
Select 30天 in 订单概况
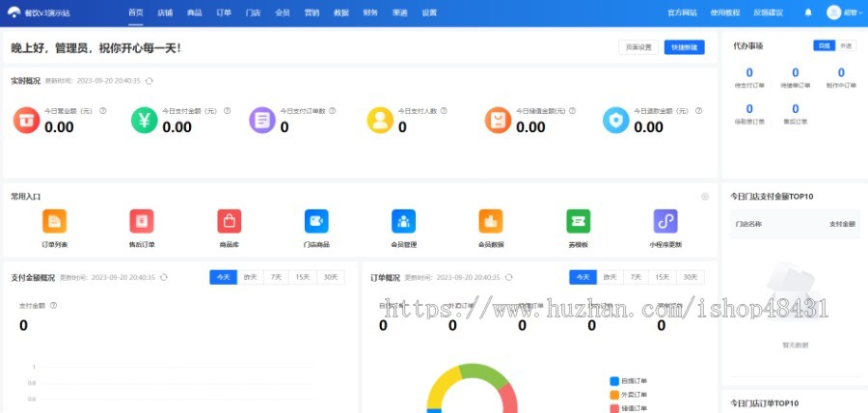tap(691, 277)
